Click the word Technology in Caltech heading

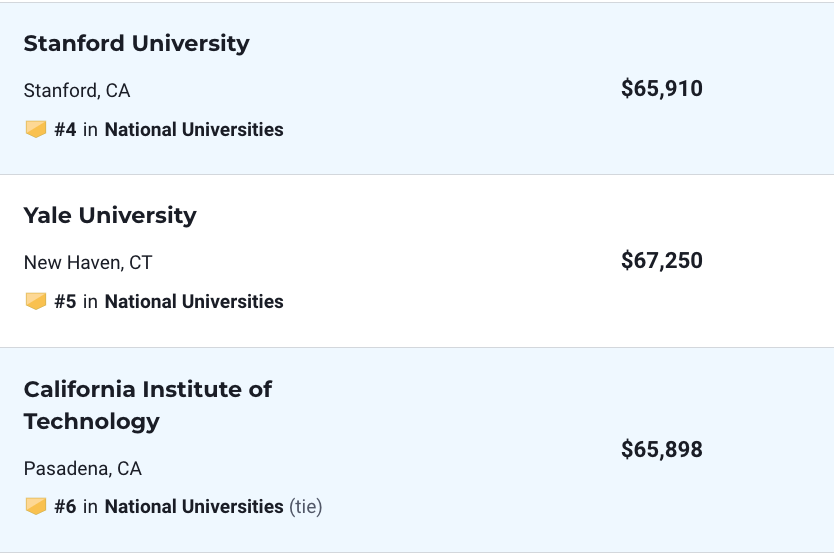(x=91, y=422)
